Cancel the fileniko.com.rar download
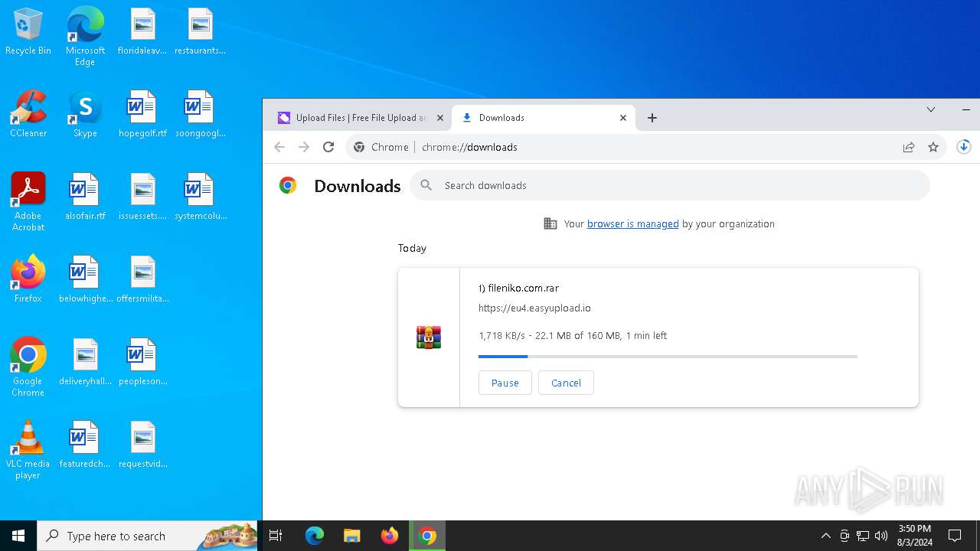 566,383
